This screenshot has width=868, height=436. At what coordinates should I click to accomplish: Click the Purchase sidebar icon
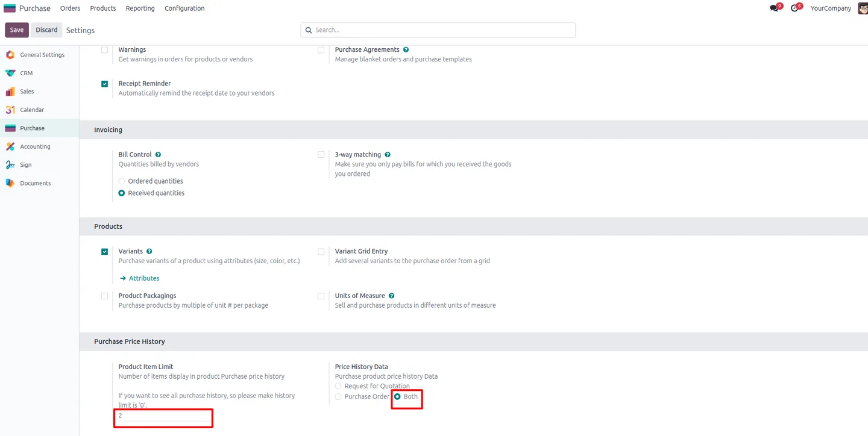[x=10, y=128]
